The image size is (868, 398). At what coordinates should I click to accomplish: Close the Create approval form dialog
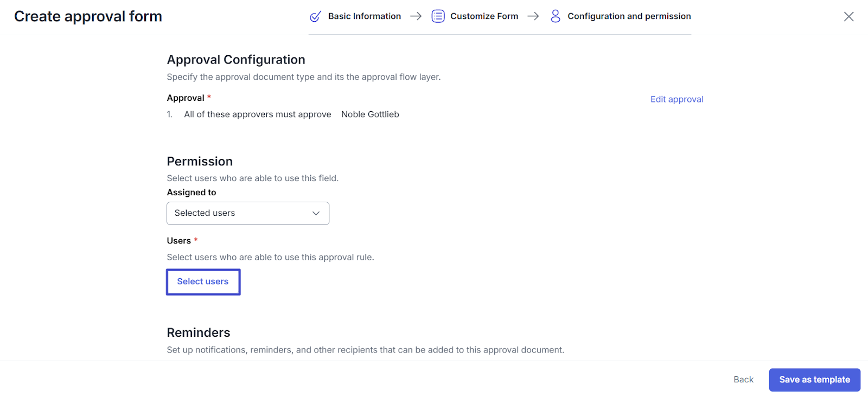848,16
